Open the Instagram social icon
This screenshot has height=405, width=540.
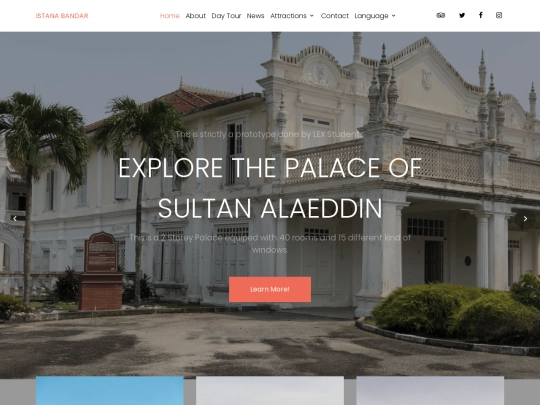click(x=499, y=15)
